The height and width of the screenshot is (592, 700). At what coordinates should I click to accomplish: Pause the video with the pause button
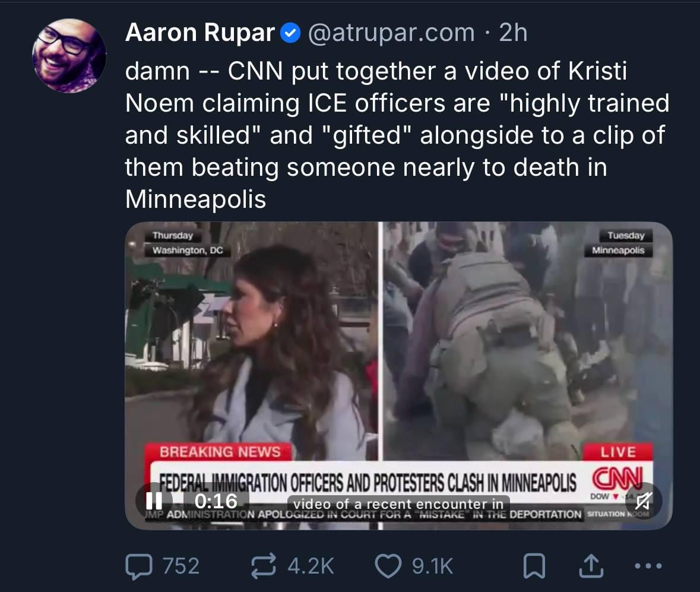(154, 501)
